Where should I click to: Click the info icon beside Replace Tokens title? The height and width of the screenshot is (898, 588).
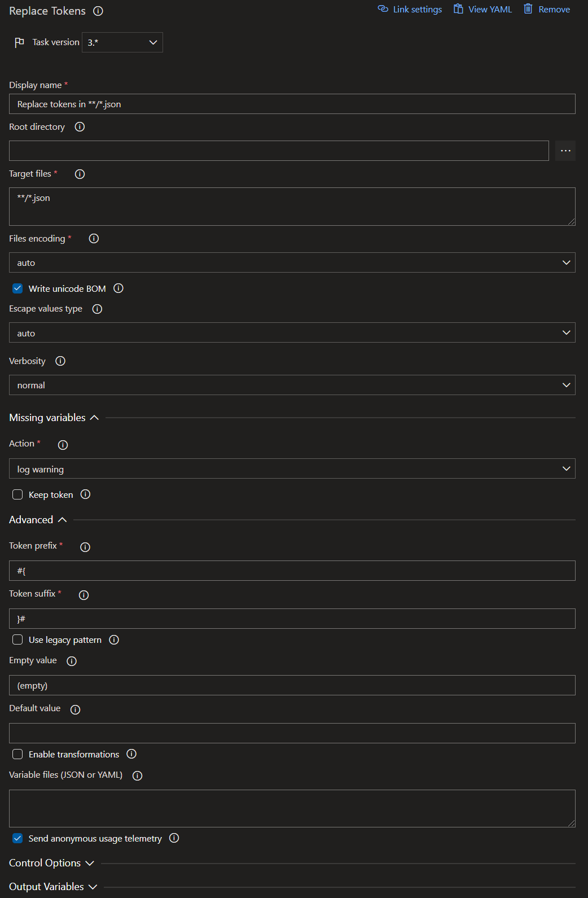98,11
